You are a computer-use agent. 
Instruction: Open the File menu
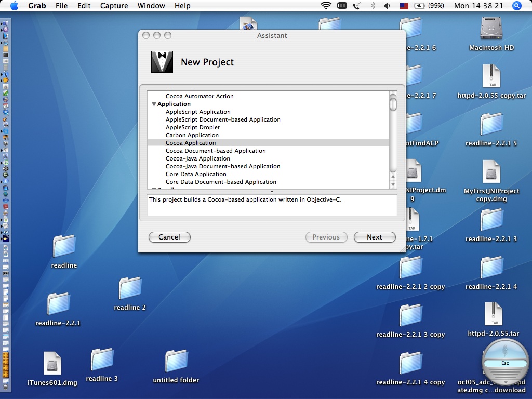click(62, 5)
